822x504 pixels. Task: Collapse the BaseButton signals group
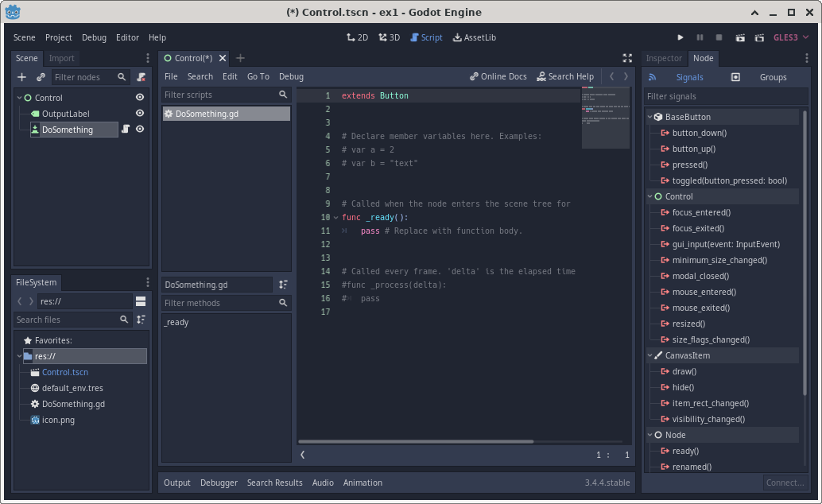pyautogui.click(x=650, y=117)
